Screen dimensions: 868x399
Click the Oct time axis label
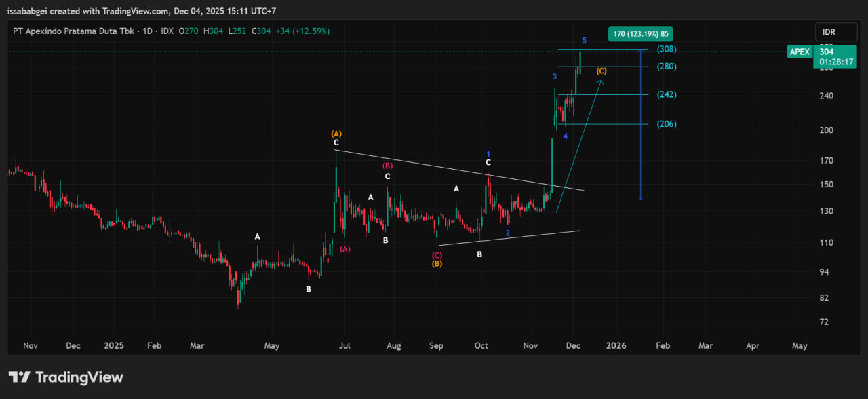pos(481,345)
